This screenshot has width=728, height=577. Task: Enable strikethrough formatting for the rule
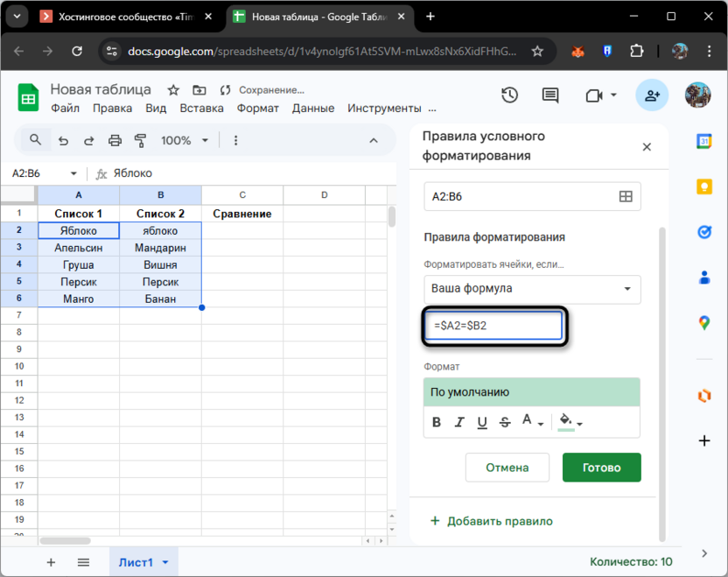pyautogui.click(x=505, y=422)
